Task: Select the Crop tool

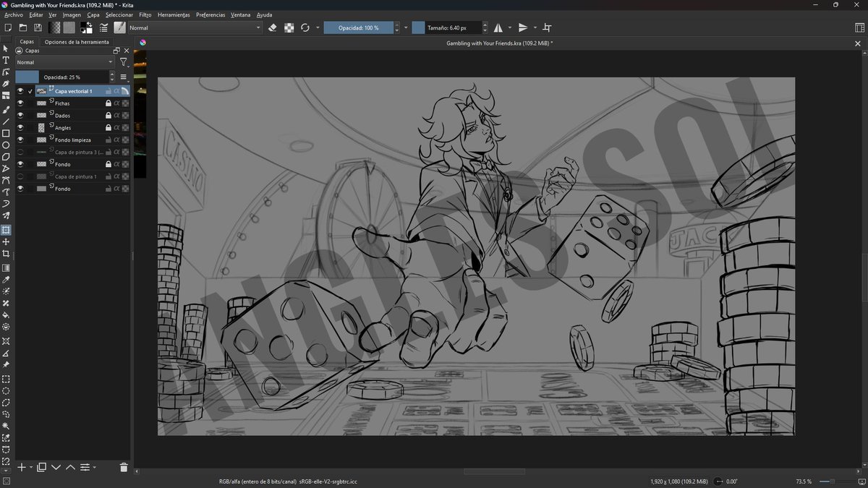Action: click(x=6, y=254)
